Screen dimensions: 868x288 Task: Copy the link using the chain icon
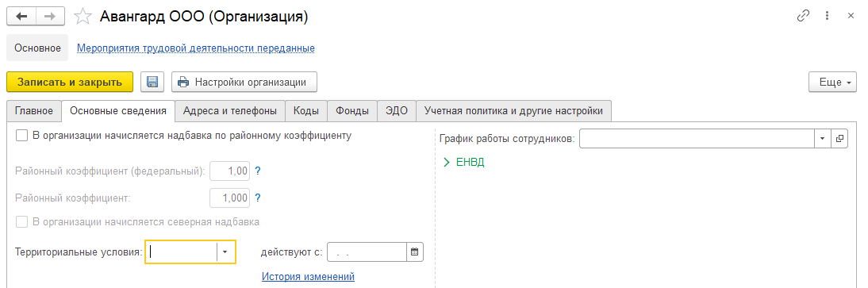[803, 16]
